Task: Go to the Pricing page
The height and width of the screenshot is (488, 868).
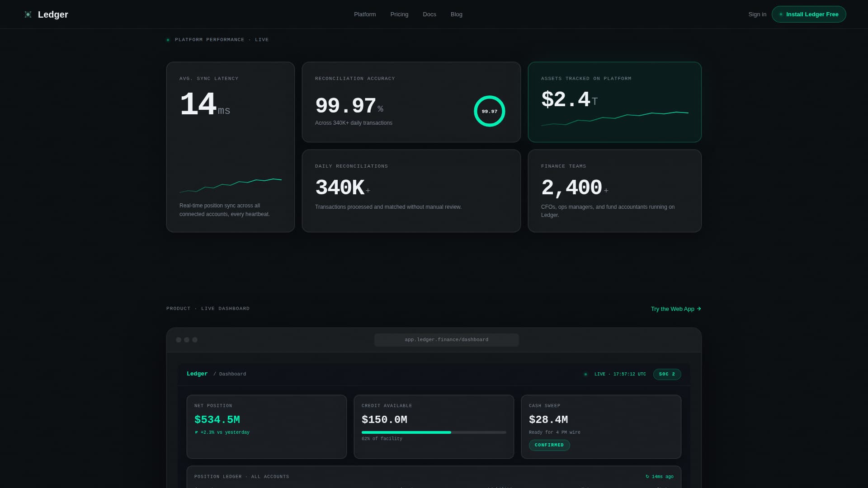Action: tap(399, 14)
